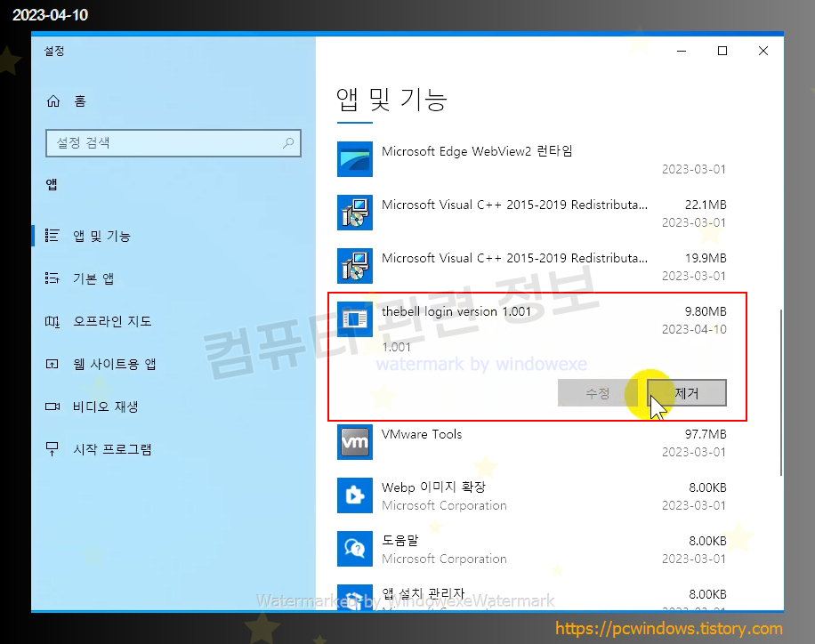Viewport: 815px width, 644px height.
Task: Maximize the 설정 window
Action: (x=722, y=51)
